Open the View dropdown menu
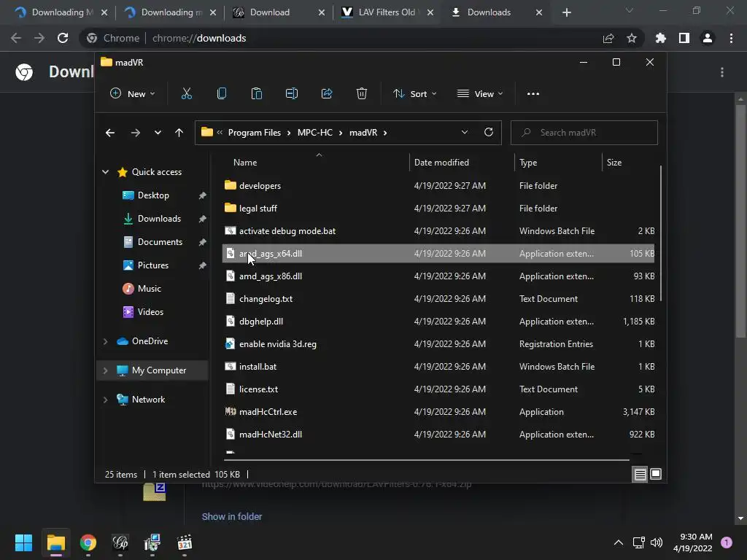Viewport: 747px width, 560px height. pos(480,94)
